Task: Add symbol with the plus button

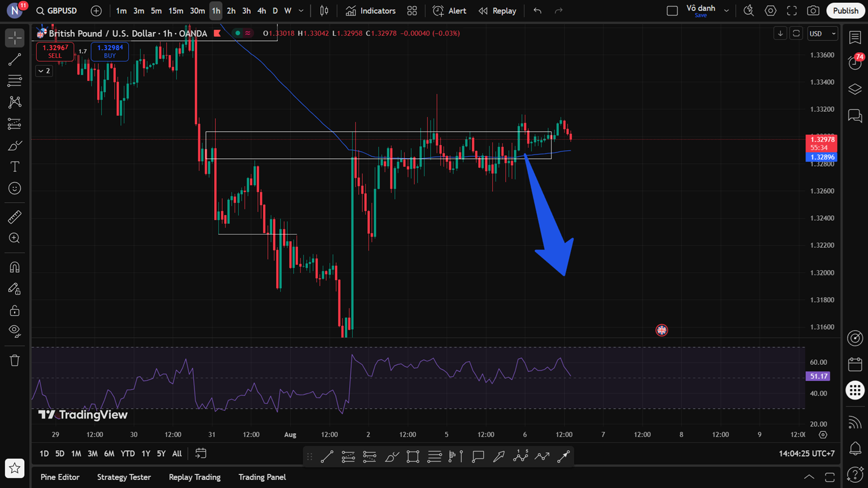Action: pyautogui.click(x=96, y=11)
